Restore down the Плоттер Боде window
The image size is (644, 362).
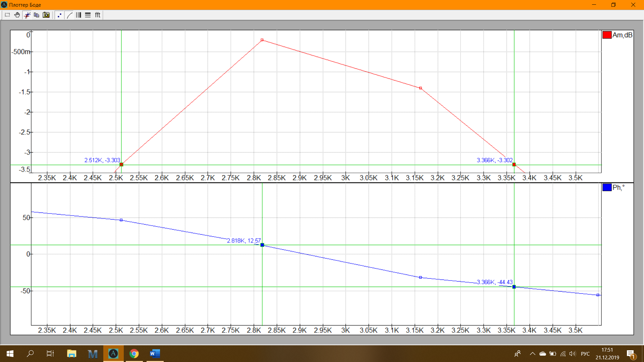tap(613, 5)
